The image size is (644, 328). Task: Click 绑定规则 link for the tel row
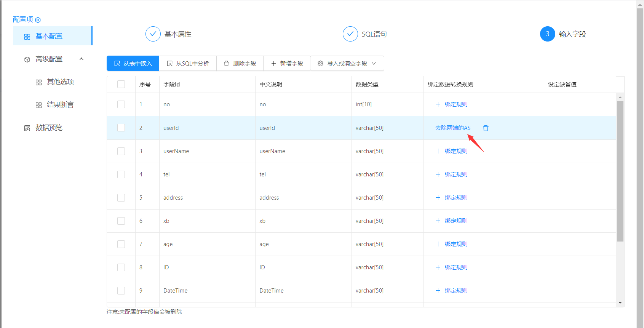point(456,174)
